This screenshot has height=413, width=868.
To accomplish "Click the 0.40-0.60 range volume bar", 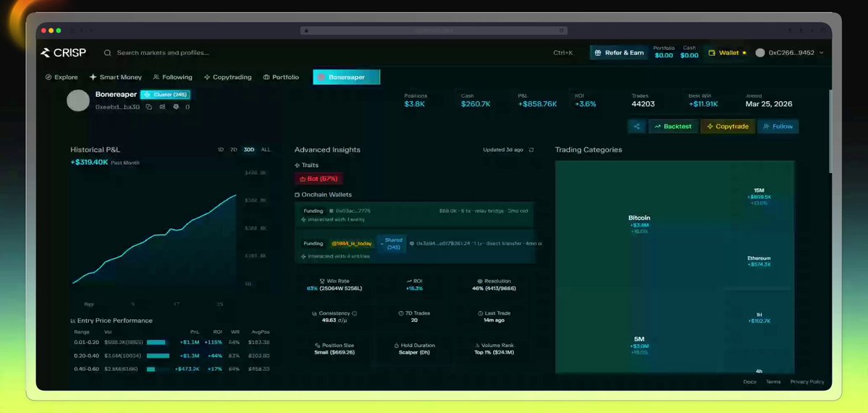I will (x=151, y=369).
